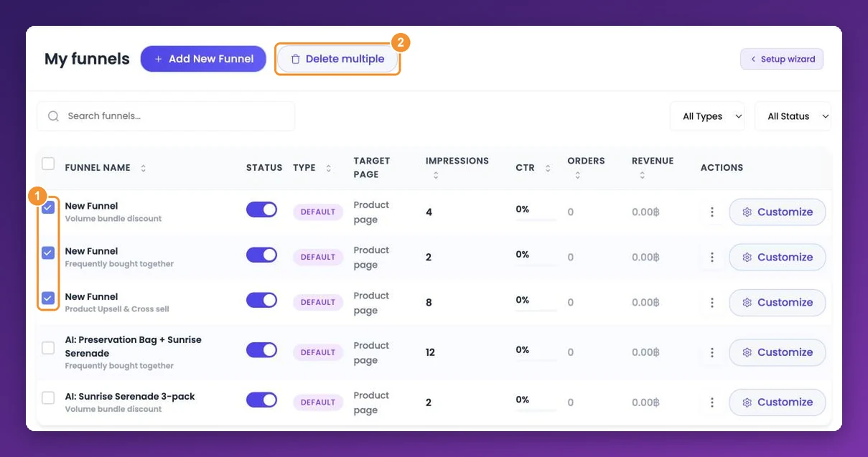
Task: Click the AI: Sunrise Serenade 3-pack funnel name
Action: tap(130, 396)
